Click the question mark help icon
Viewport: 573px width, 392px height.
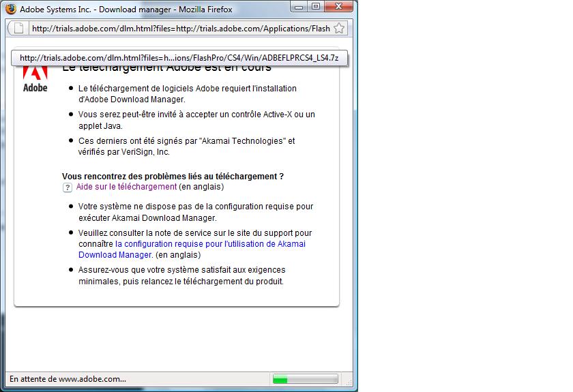tap(68, 187)
